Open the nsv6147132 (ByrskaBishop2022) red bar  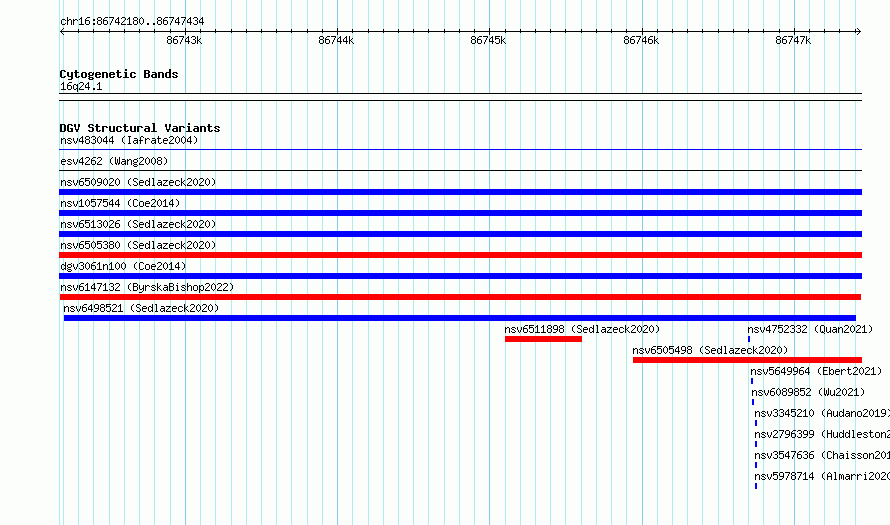(460, 297)
